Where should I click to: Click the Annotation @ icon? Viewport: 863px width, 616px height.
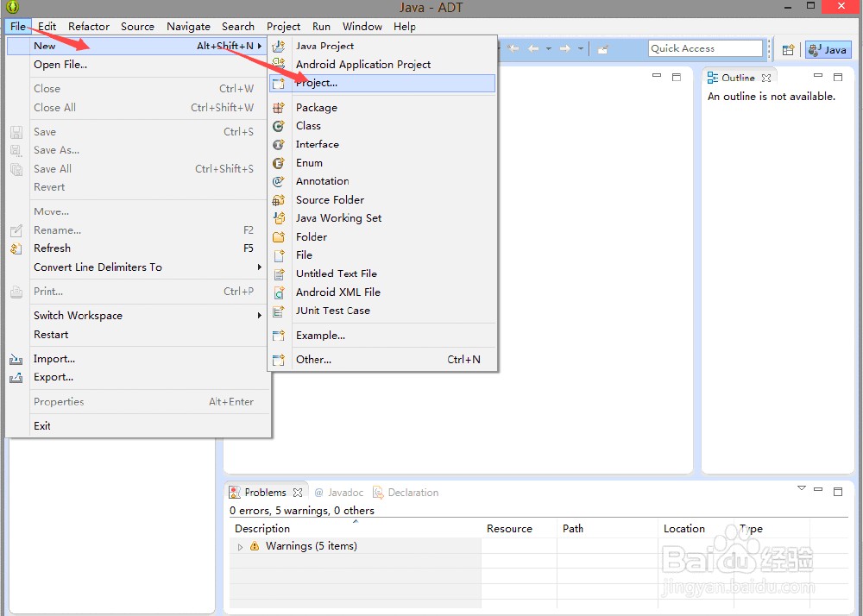tap(279, 181)
